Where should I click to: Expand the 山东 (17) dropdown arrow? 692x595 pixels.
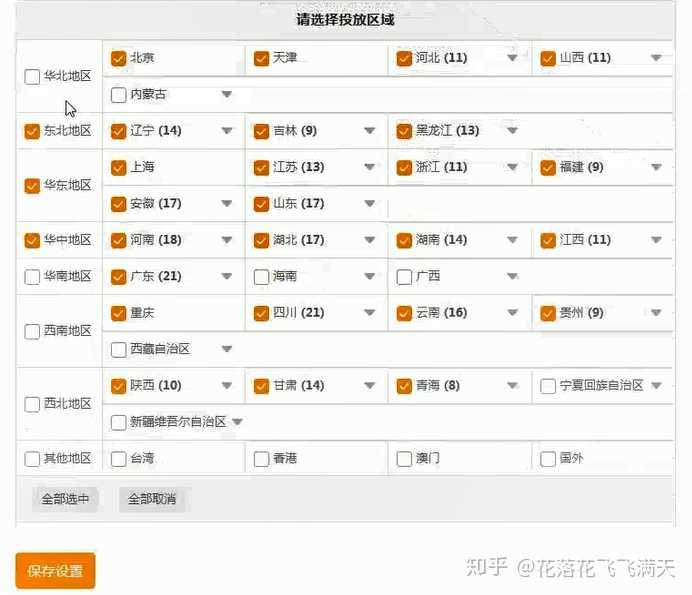[x=370, y=204]
